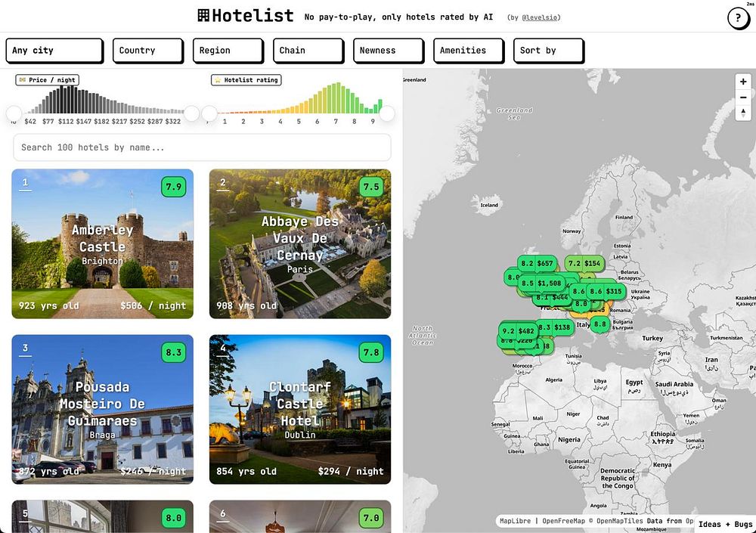Open the Sort by menu

pyautogui.click(x=549, y=51)
